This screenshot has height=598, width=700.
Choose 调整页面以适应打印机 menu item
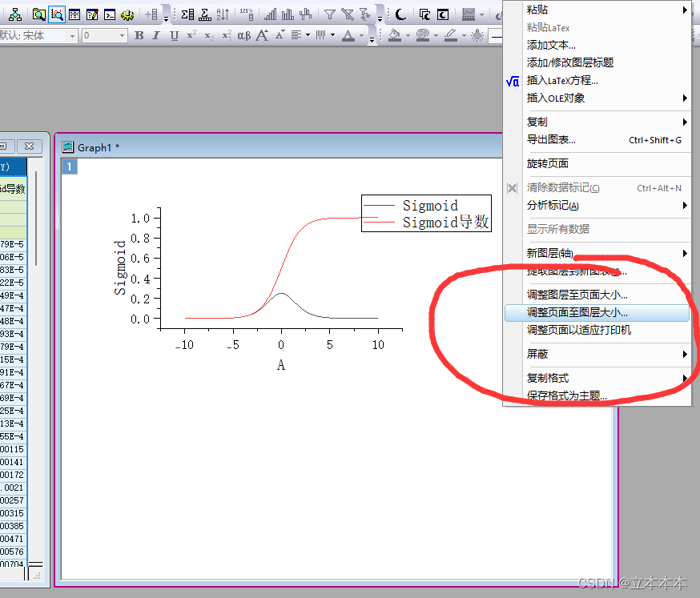click(597, 331)
